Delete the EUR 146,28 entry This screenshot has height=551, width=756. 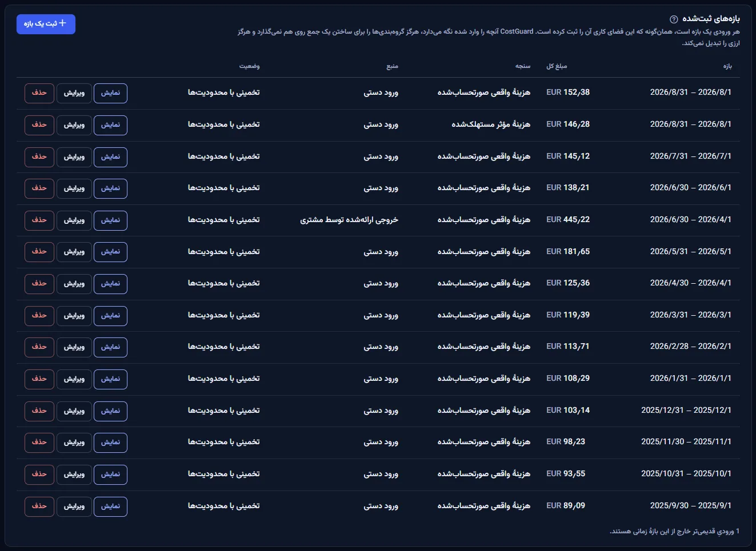[39, 125]
